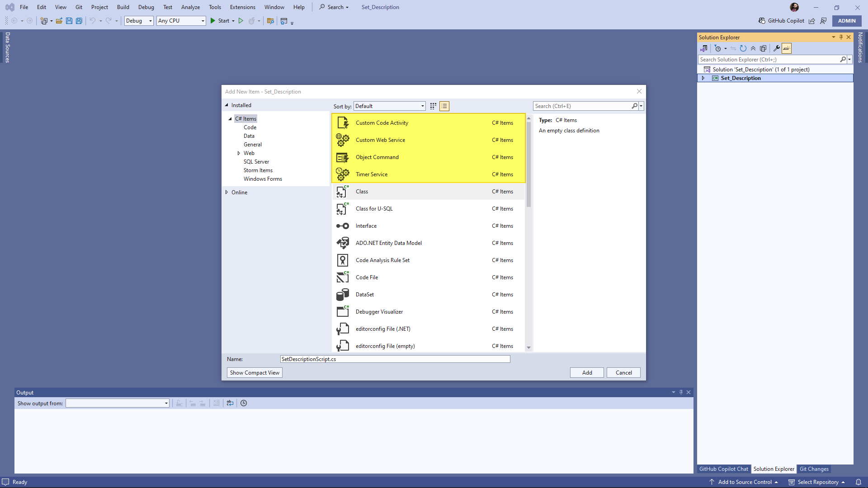Open the Sort by Default dropdown
This screenshot has height=488, width=868.
pos(389,106)
